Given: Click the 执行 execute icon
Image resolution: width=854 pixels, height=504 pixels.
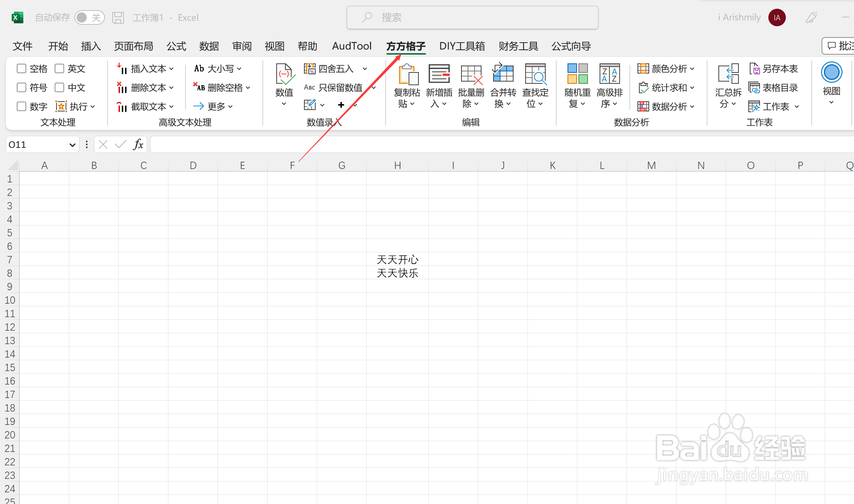Looking at the screenshot, I should click(x=61, y=106).
